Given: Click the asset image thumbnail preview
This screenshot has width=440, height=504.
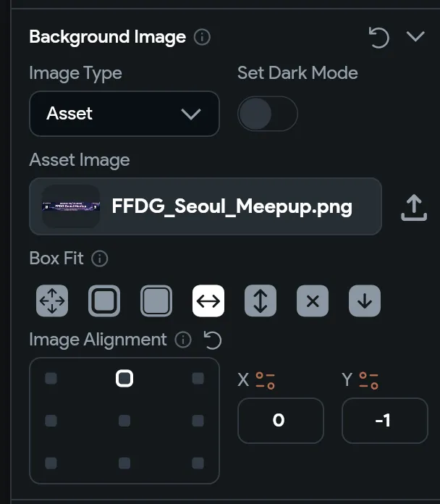Looking at the screenshot, I should coord(71,207).
